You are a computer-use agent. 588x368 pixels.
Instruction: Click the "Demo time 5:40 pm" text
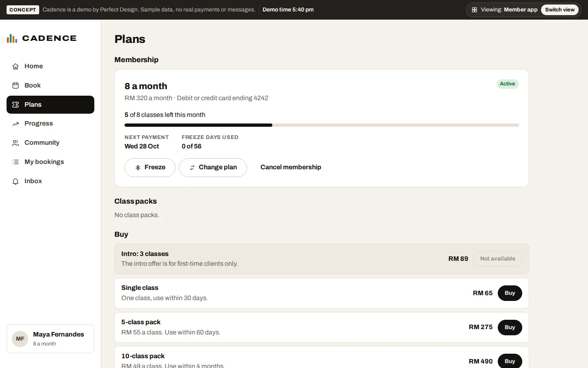point(288,10)
